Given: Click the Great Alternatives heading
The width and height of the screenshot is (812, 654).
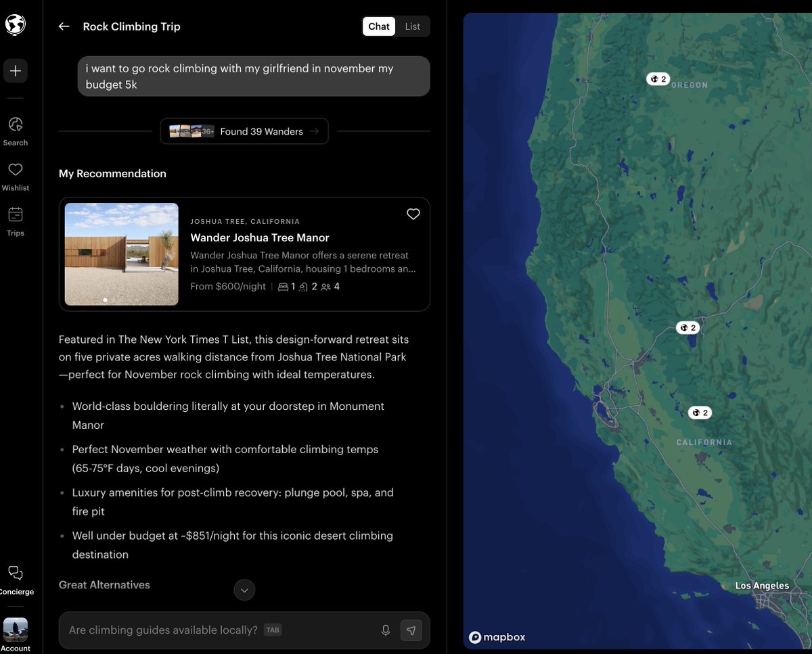Looking at the screenshot, I should [104, 584].
